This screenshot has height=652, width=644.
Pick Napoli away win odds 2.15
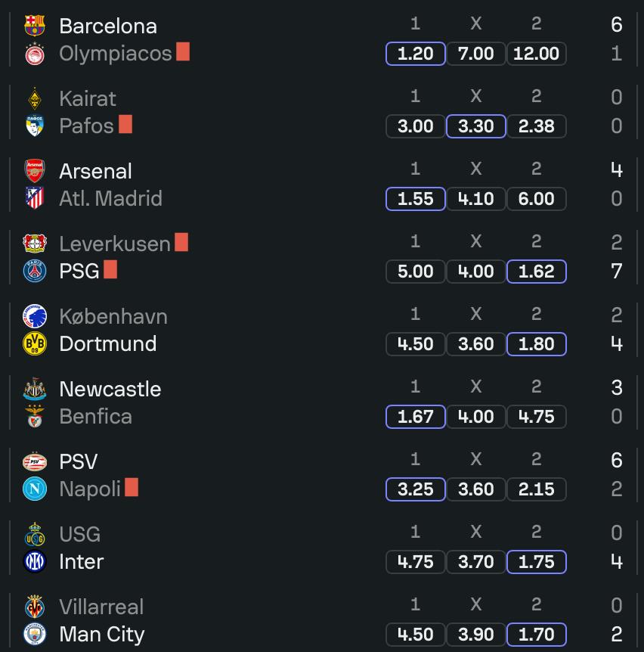(536, 489)
